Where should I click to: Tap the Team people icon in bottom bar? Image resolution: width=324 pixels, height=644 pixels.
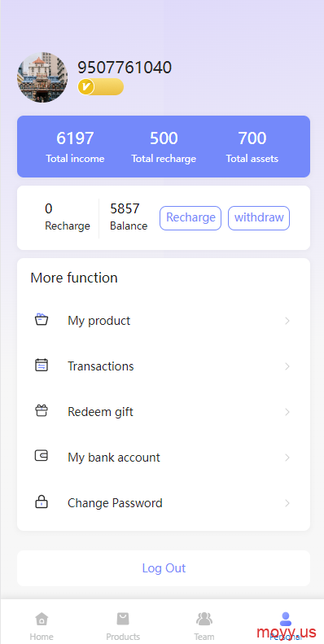[x=204, y=618]
